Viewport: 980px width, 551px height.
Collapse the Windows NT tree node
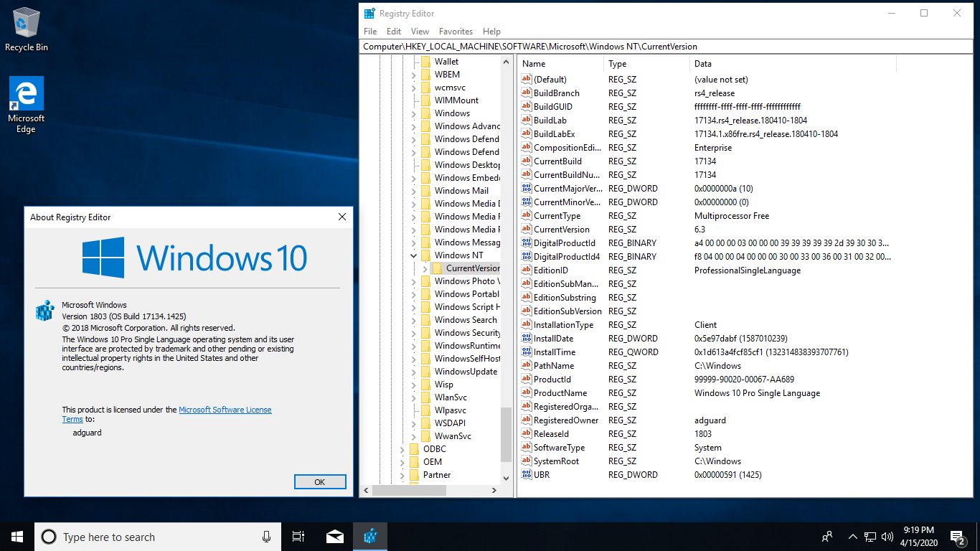coord(413,255)
